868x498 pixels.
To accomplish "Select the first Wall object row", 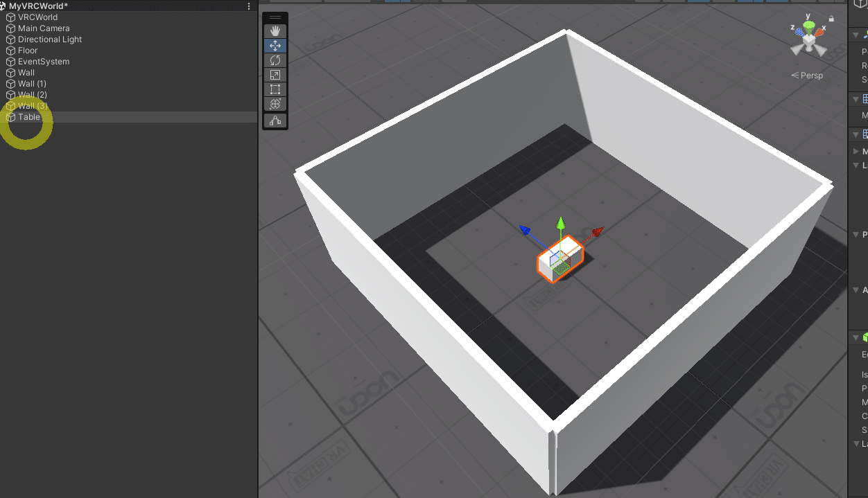I will pyautogui.click(x=128, y=73).
